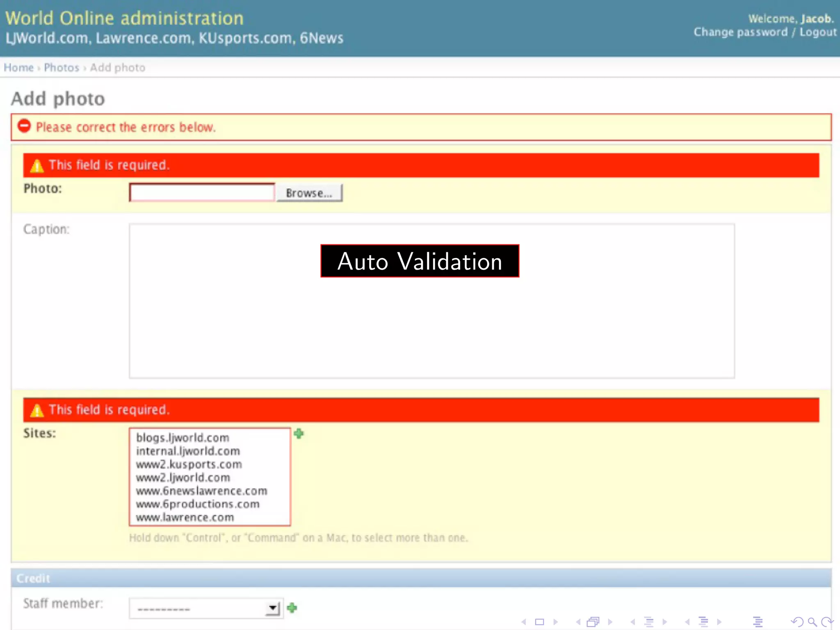The width and height of the screenshot is (840, 630).
Task: Click green plus icon next to Staff member
Action: (x=292, y=607)
